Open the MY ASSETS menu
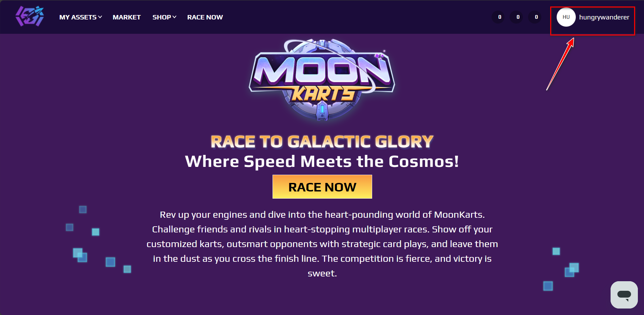The image size is (644, 315). pos(78,17)
